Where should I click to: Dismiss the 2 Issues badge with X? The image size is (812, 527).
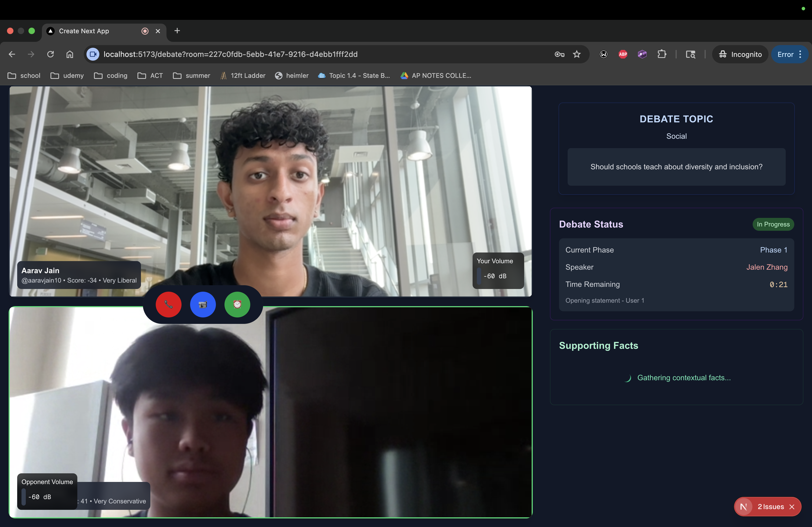pos(792,507)
